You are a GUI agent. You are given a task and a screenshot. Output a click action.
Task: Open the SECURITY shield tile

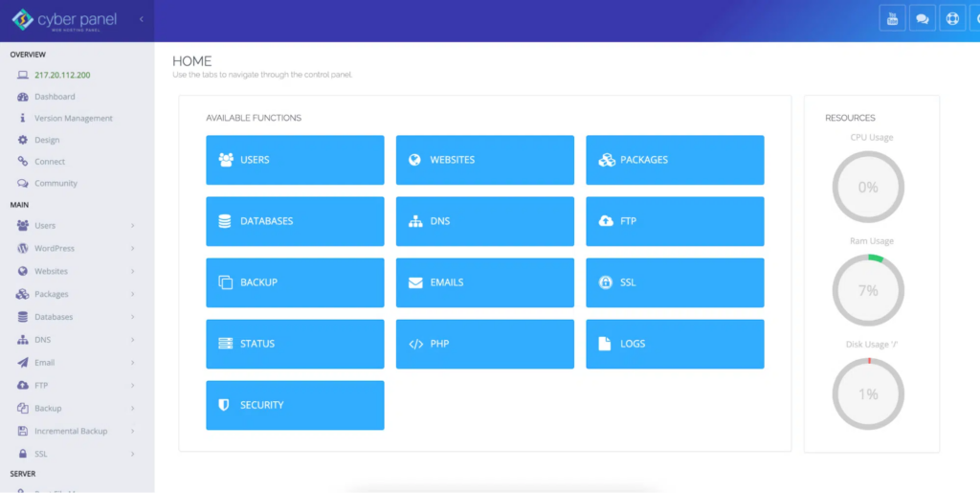(x=295, y=405)
